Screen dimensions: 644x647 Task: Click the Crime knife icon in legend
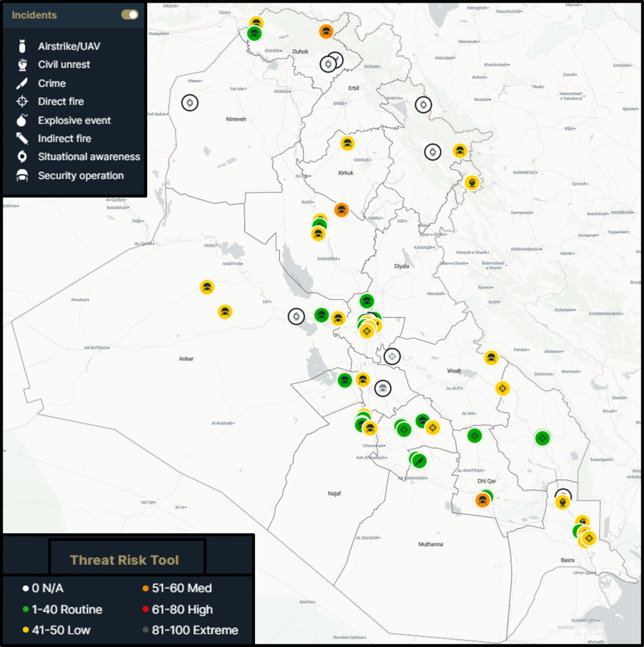(x=23, y=83)
